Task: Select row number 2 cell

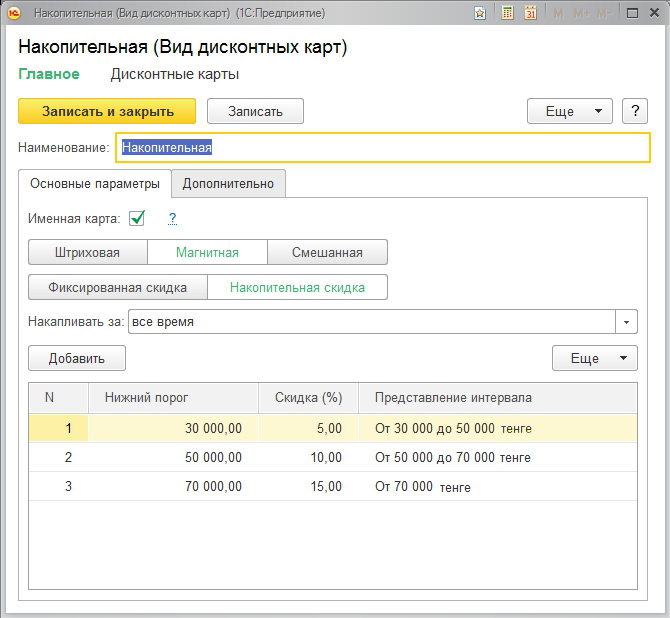Action: [59, 457]
